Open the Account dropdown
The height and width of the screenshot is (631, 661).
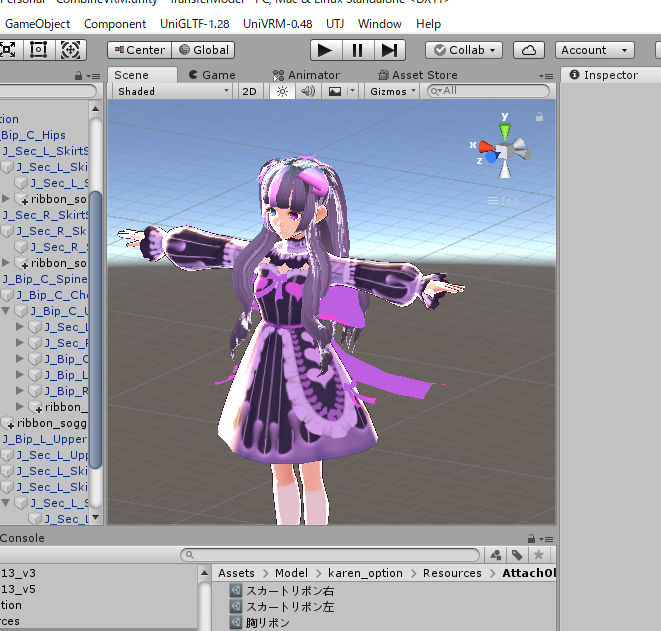[x=594, y=50]
